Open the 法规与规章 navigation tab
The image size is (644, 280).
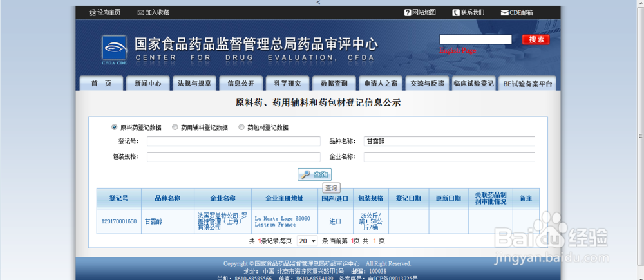[x=194, y=83]
